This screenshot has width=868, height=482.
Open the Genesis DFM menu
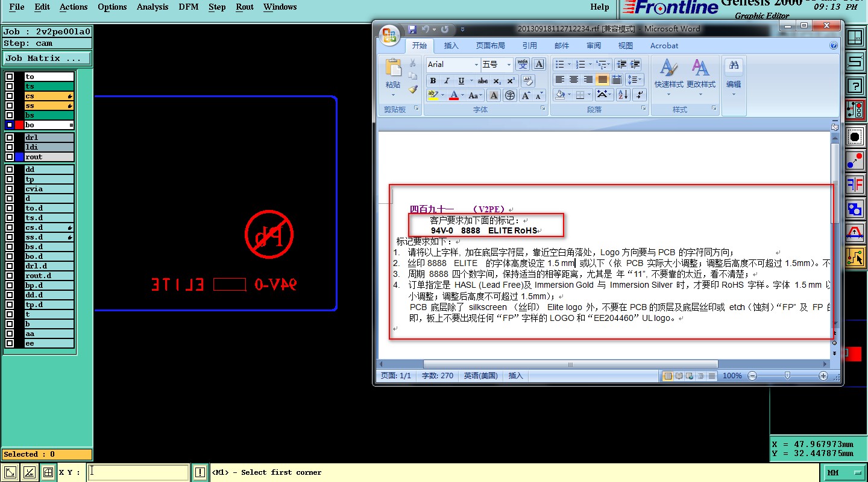tap(189, 7)
